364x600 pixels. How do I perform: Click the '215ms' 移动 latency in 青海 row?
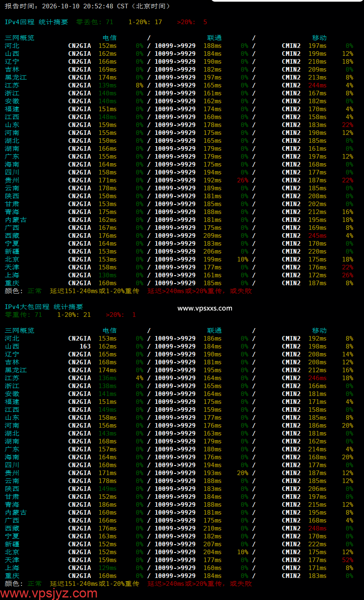317,505
